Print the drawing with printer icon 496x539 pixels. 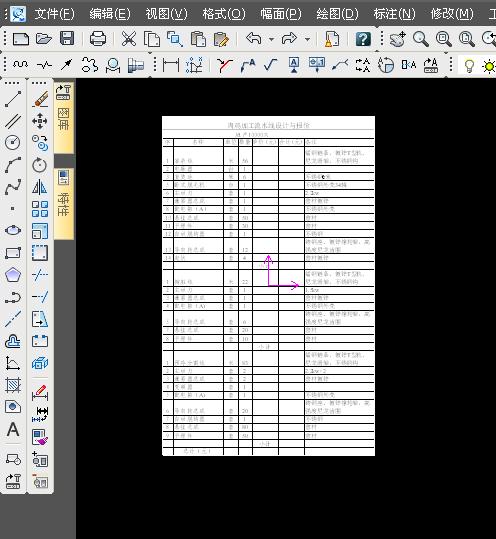(x=98, y=39)
